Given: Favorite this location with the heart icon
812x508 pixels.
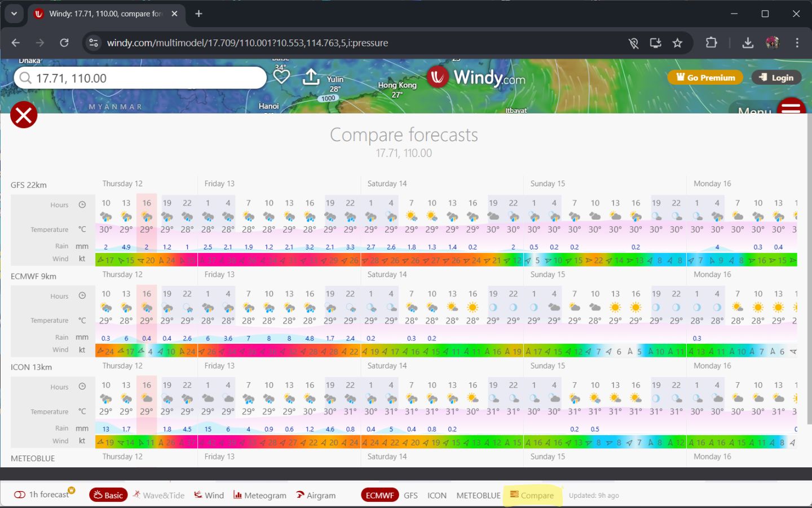Looking at the screenshot, I should pos(281,77).
